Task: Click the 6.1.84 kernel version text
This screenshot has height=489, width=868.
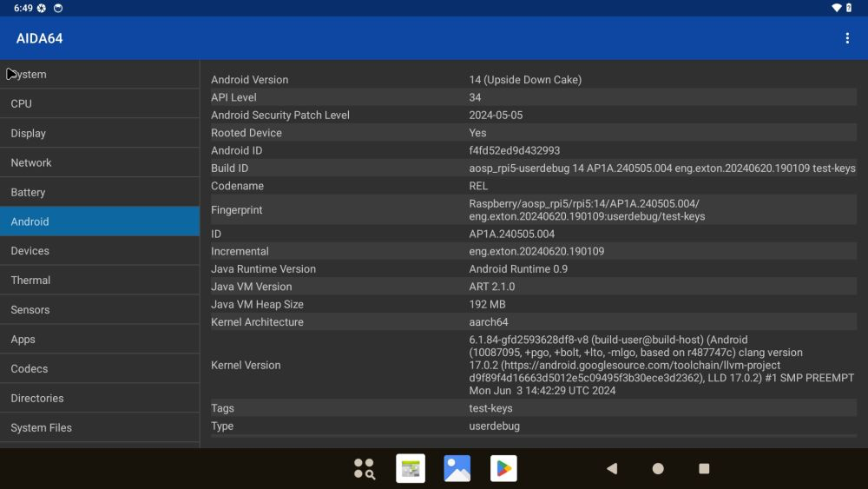Action: click(661, 365)
